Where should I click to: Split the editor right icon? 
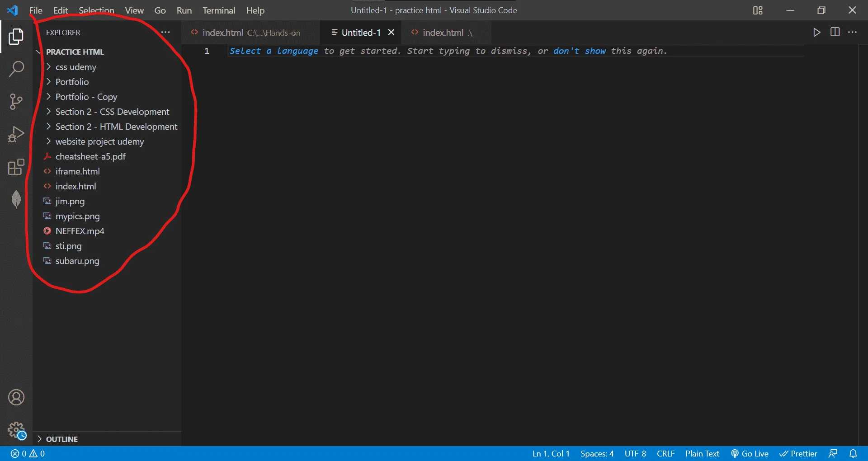tap(835, 32)
